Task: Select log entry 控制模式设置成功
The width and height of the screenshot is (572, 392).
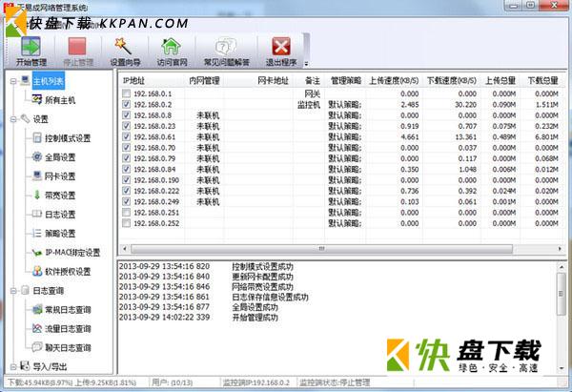Action: pyautogui.click(x=263, y=266)
